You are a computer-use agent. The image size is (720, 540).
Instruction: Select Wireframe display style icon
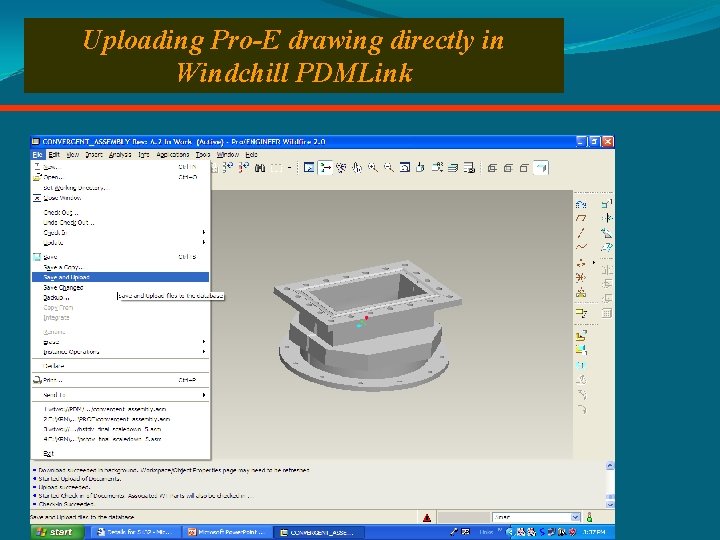pyautogui.click(x=492, y=168)
